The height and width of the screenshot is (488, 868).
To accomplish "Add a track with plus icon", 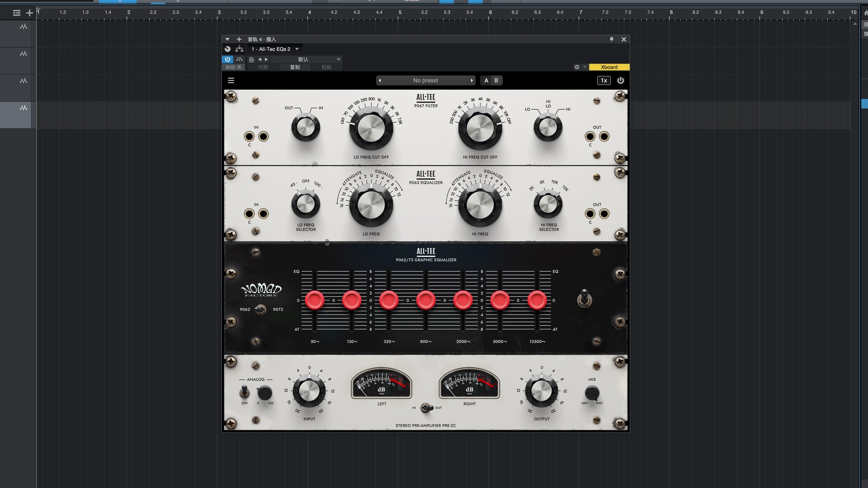I will (29, 13).
